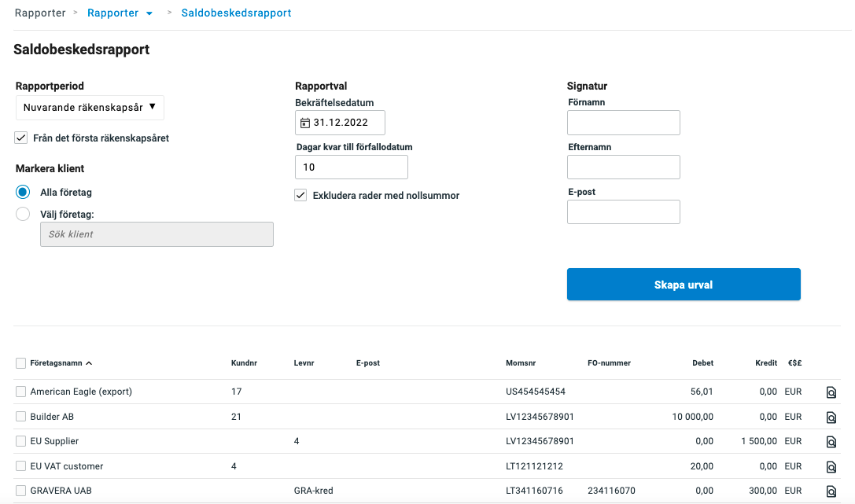Click customer number 17

(x=236, y=392)
